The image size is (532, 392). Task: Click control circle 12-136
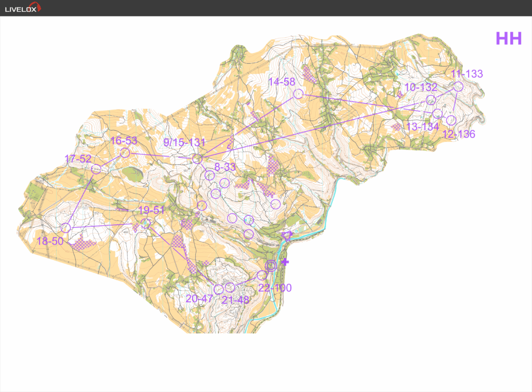451,120
